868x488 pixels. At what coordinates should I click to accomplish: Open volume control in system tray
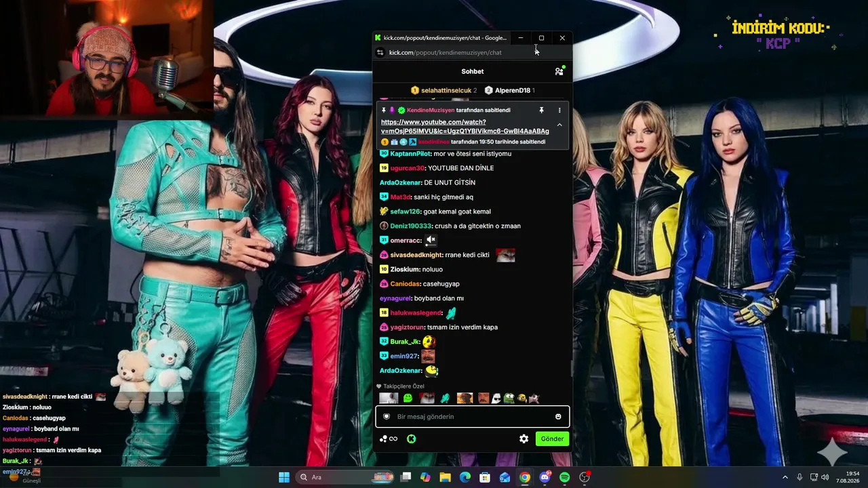coord(825,477)
